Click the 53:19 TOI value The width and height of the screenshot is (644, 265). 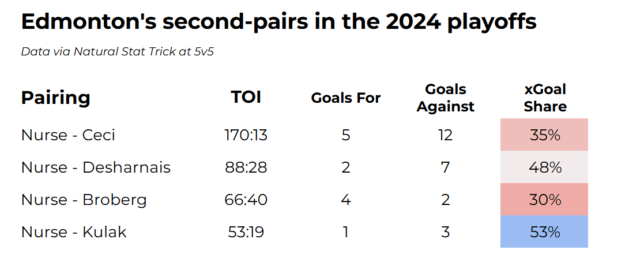point(246,232)
